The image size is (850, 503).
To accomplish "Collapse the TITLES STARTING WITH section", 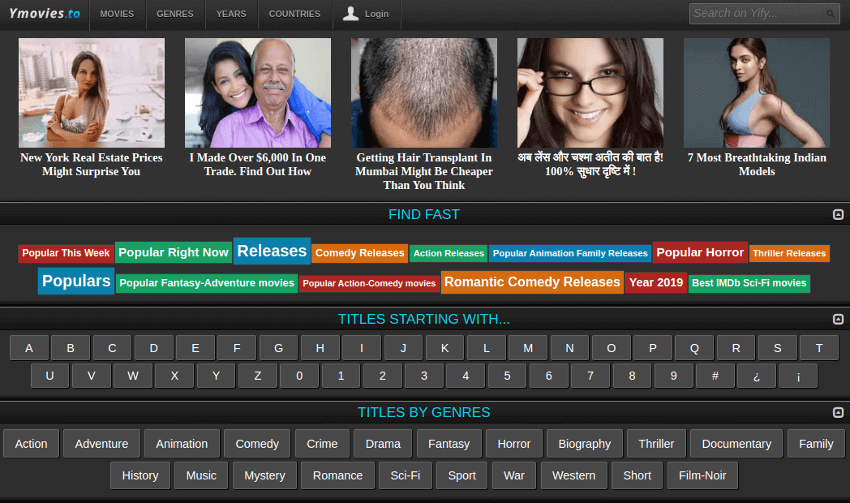I will (x=838, y=319).
